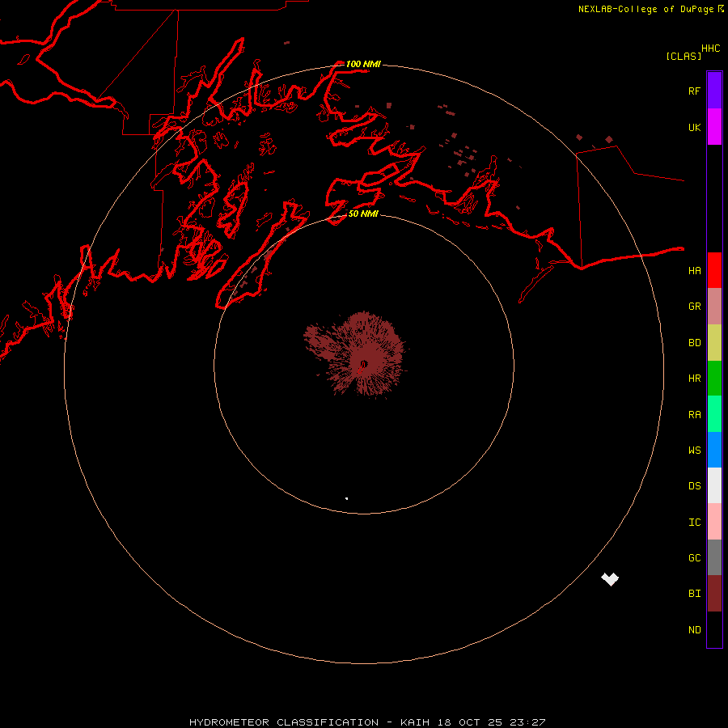Click the biological echo cluster around radar

click(x=356, y=353)
